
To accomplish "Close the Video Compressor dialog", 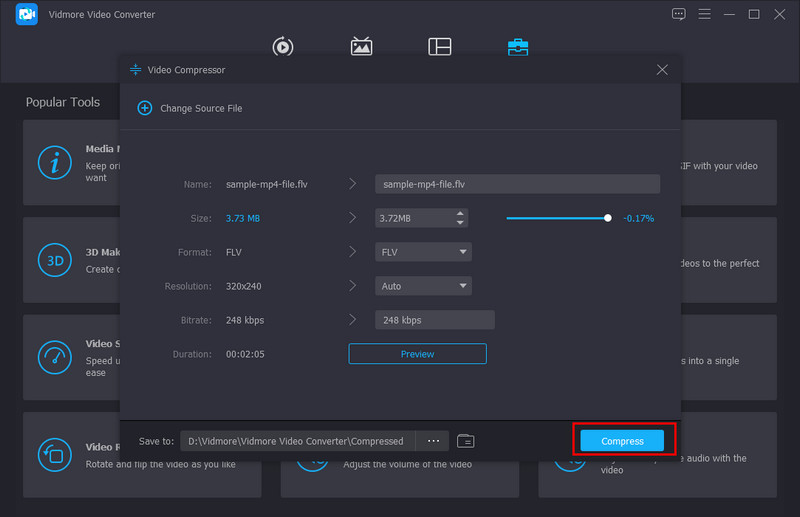I will tap(661, 70).
